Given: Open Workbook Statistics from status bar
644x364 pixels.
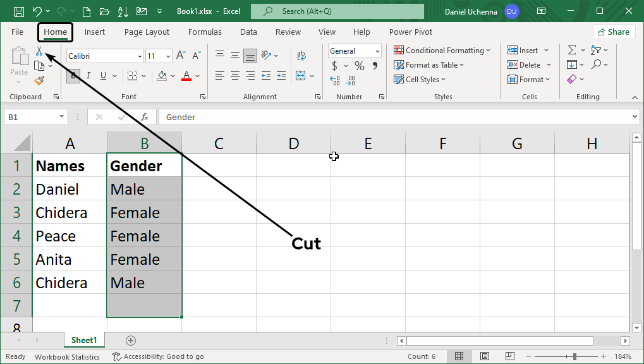Looking at the screenshot, I should (x=67, y=356).
